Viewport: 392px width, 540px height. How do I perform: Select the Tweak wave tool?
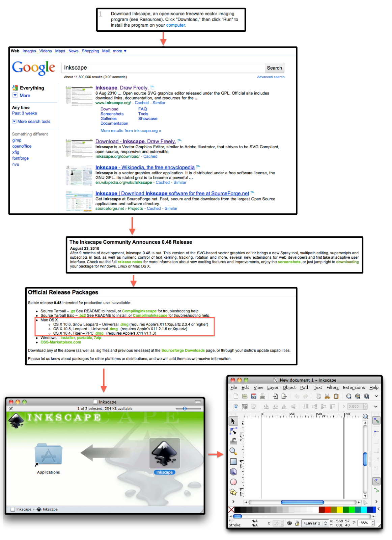[x=233, y=441]
